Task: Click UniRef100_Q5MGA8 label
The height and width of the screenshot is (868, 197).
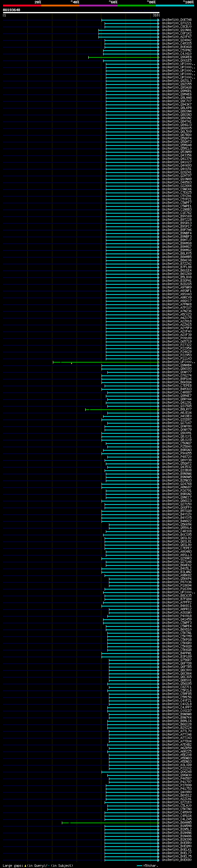Action: coord(177,145)
